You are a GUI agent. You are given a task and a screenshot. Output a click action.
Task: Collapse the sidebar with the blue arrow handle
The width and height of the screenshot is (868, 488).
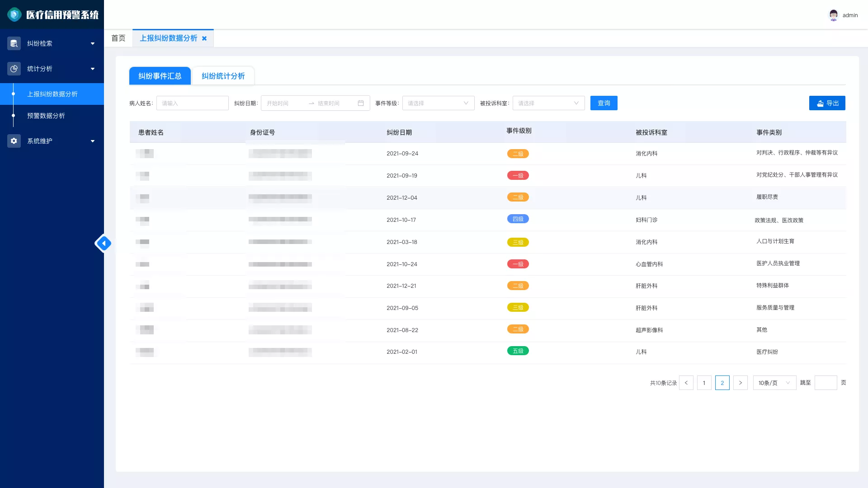104,244
